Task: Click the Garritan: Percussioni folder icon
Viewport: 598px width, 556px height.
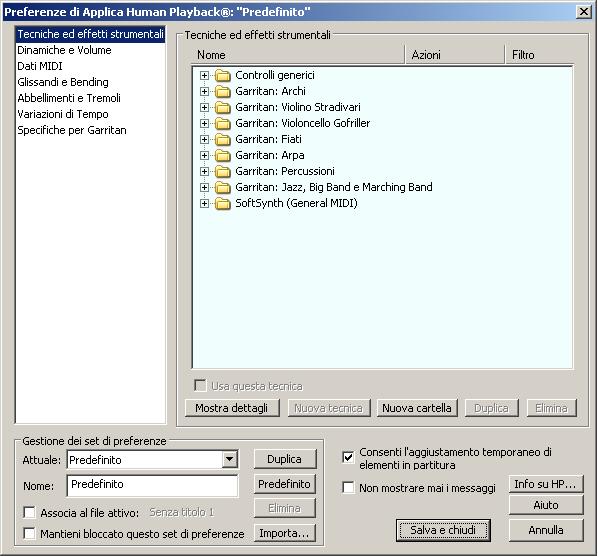Action: (223, 172)
